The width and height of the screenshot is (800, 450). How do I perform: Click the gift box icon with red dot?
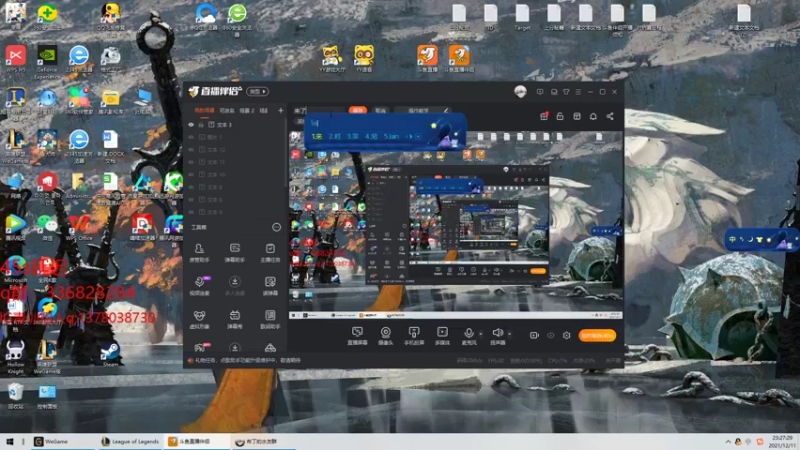click(x=544, y=116)
